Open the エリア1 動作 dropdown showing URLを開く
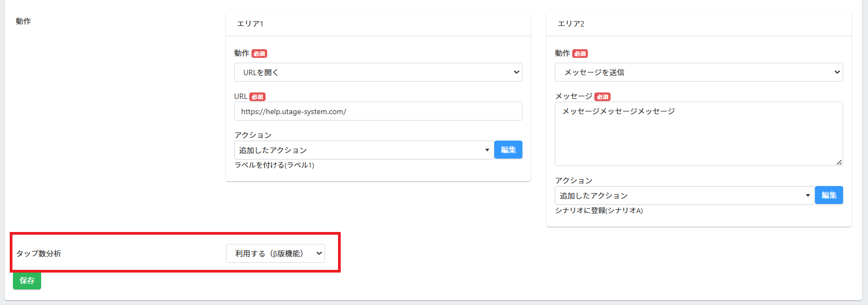Viewport: 868px width, 305px height. point(378,72)
